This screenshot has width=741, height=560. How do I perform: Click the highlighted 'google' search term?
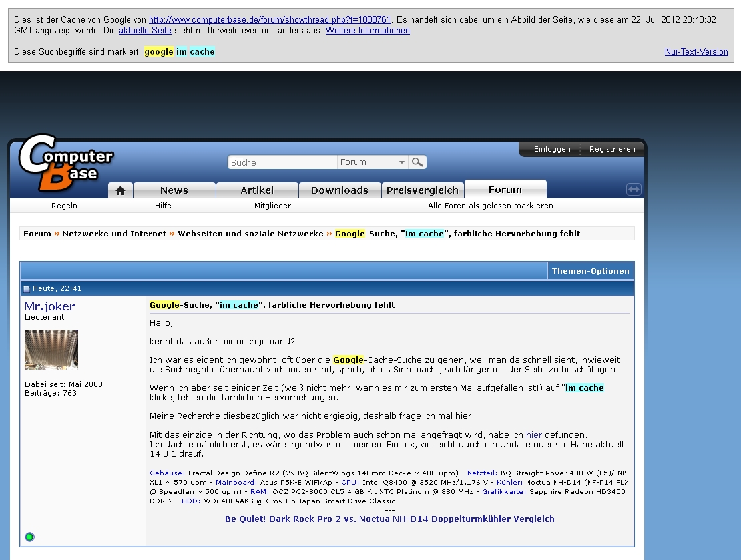click(x=159, y=51)
